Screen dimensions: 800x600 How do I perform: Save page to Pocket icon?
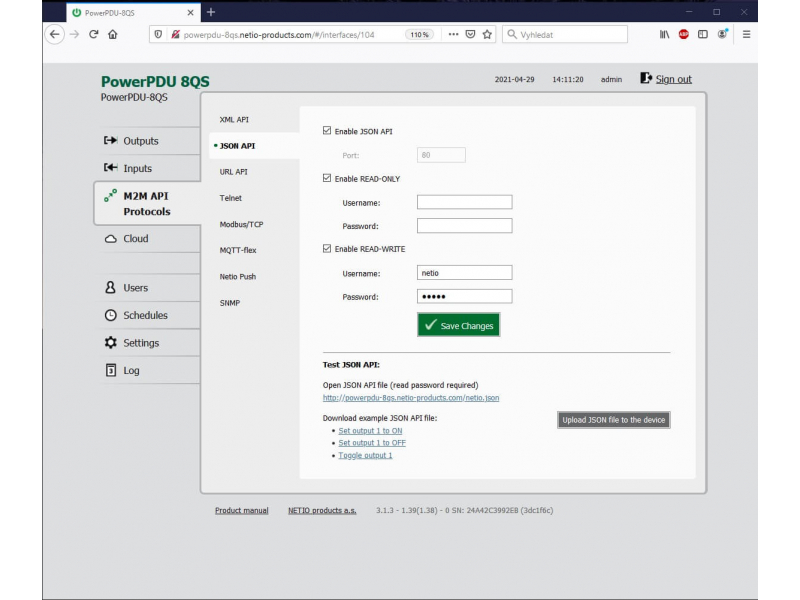point(470,34)
